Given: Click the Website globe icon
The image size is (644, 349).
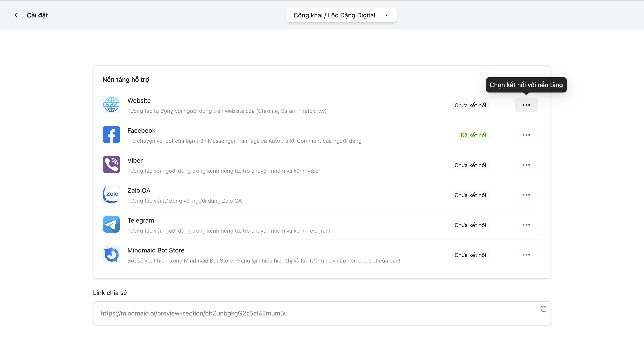Looking at the screenshot, I should tap(111, 105).
